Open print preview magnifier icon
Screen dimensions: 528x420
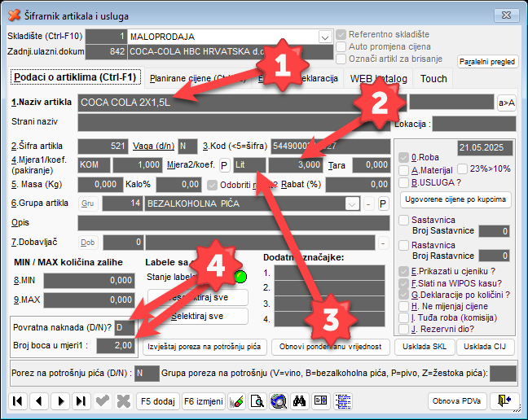pyautogui.click(x=257, y=400)
